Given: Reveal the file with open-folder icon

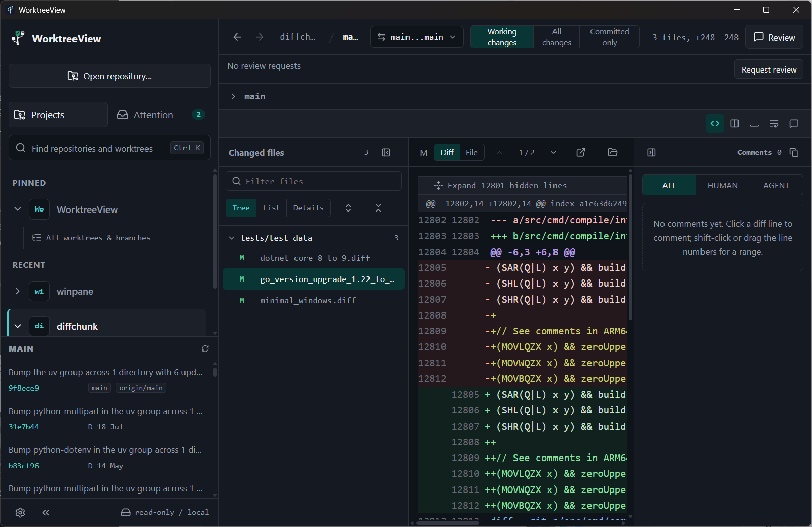Looking at the screenshot, I should point(613,153).
